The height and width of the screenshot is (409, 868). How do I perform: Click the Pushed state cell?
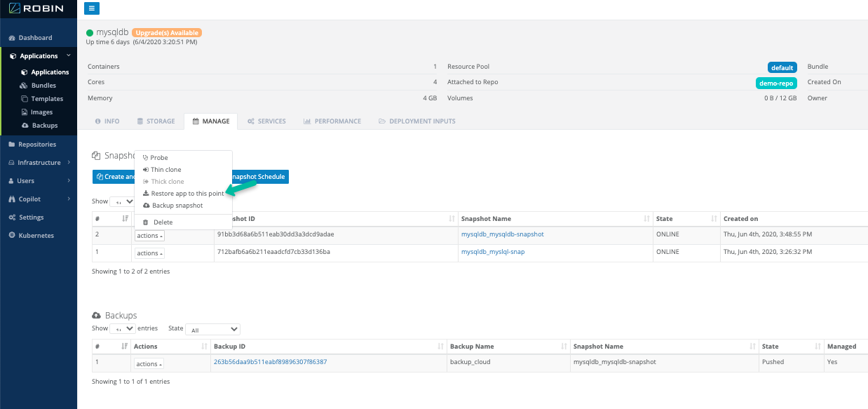point(791,363)
